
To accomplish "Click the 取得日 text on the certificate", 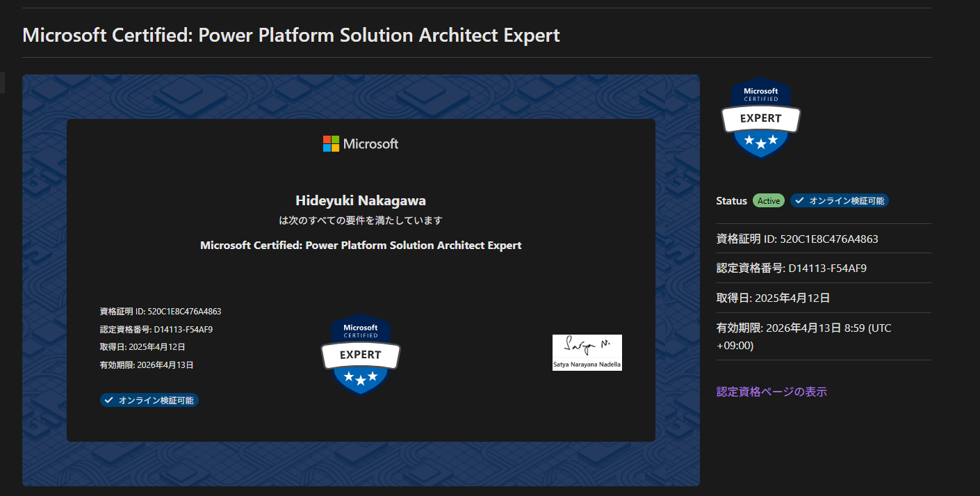I will point(142,347).
